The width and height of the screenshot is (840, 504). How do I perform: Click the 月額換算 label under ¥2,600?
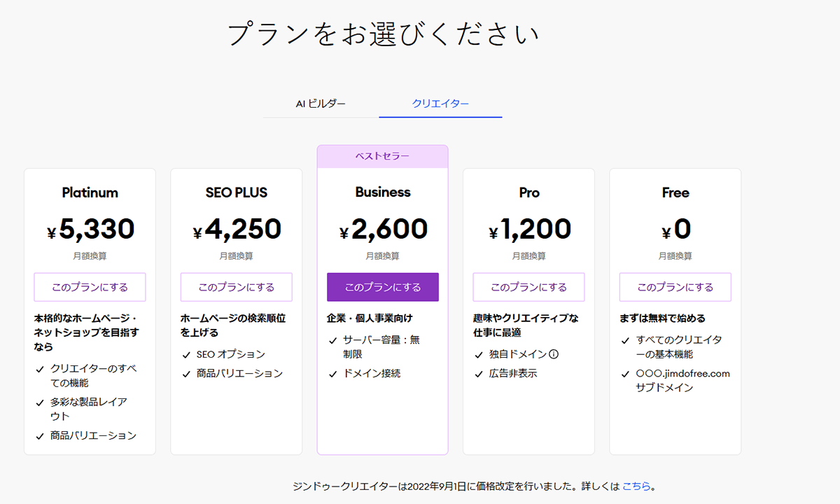(x=383, y=257)
